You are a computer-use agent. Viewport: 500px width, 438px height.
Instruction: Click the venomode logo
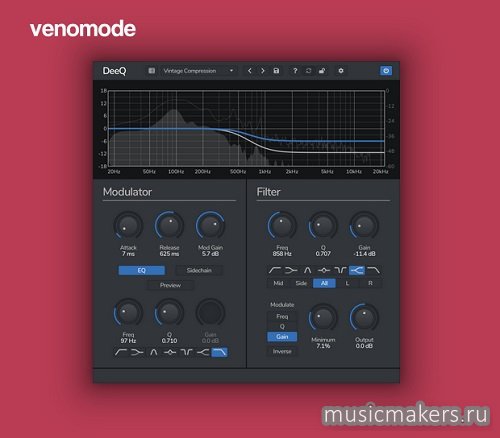point(83,29)
